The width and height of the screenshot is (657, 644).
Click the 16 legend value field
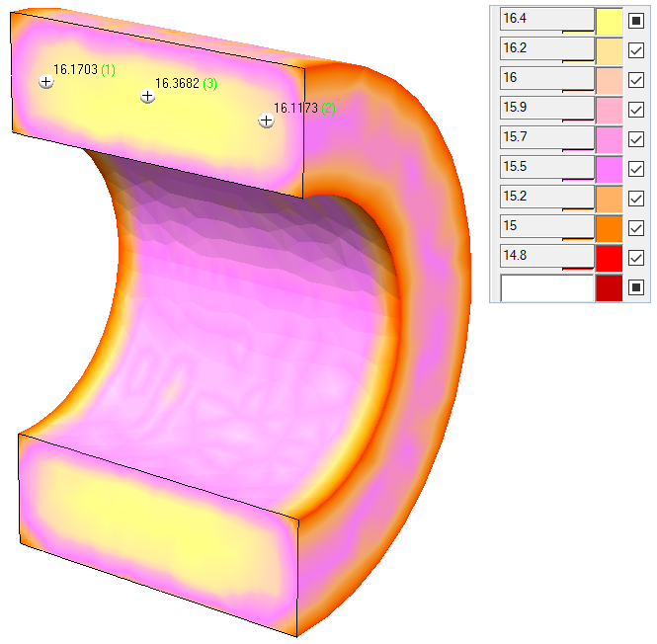(x=546, y=79)
